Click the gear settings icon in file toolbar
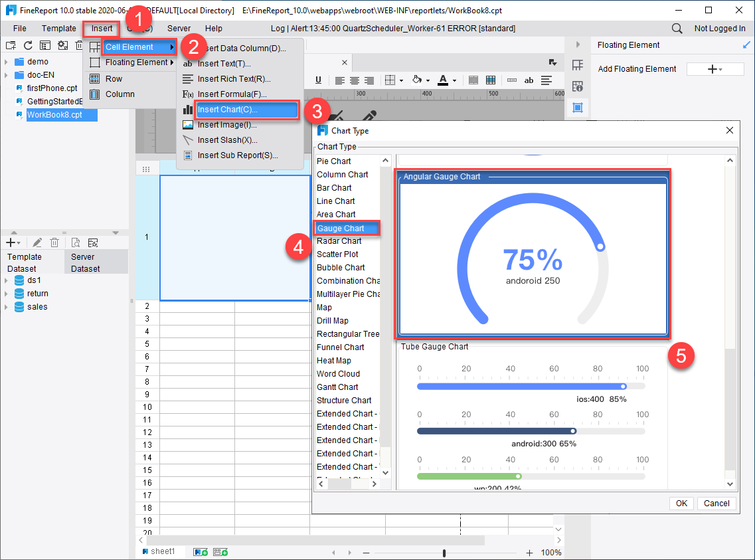The image size is (755, 560). click(x=62, y=45)
